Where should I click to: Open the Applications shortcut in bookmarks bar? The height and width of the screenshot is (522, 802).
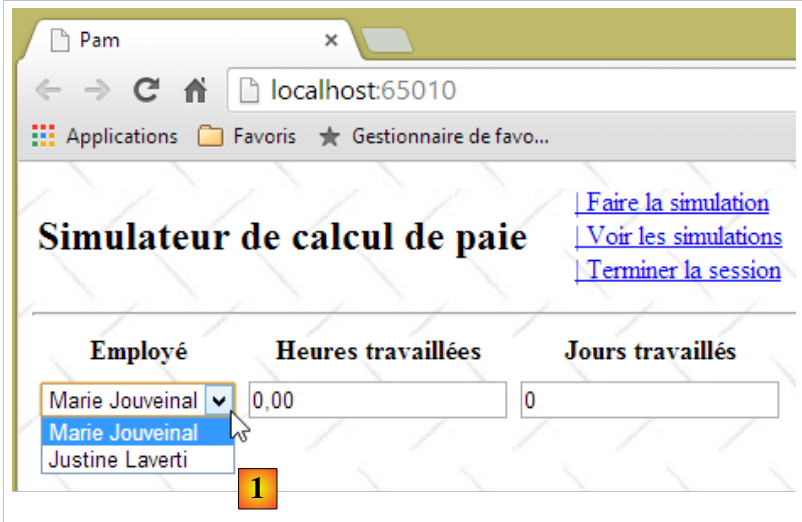104,136
